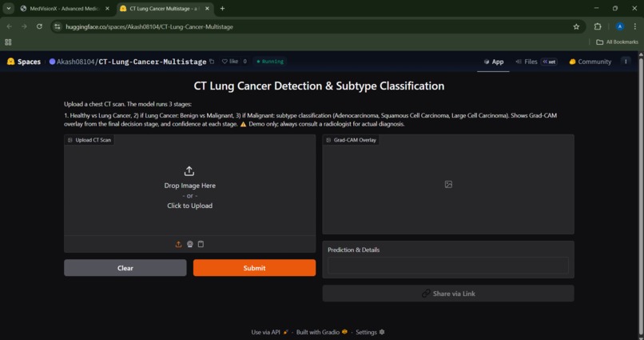Click the upload arrow icon in drop zone

(x=189, y=171)
